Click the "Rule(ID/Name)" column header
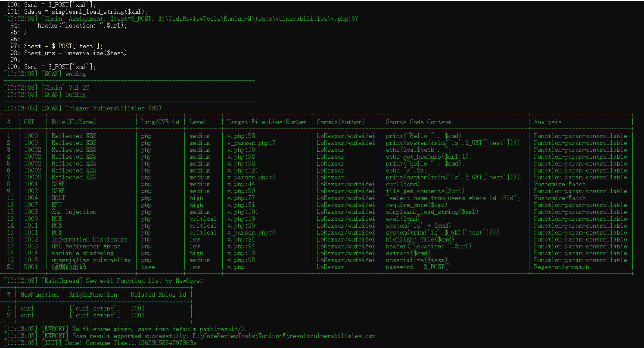644x348 pixels. [x=74, y=122]
